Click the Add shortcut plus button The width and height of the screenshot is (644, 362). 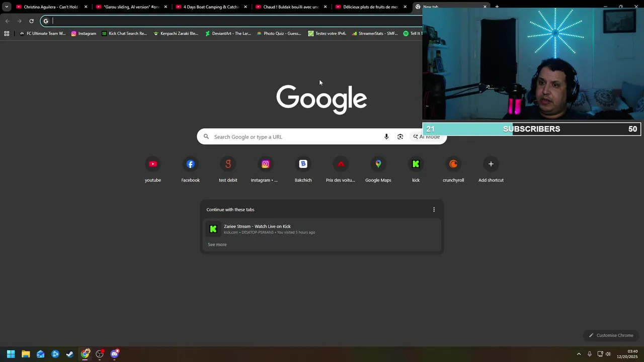[x=491, y=164]
